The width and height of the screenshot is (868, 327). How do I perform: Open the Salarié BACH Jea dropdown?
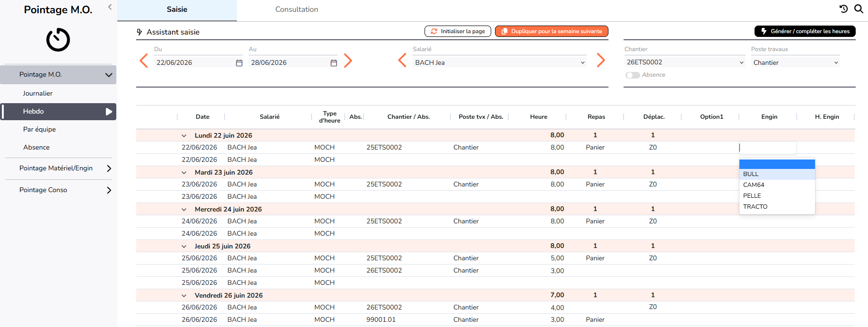pos(500,62)
